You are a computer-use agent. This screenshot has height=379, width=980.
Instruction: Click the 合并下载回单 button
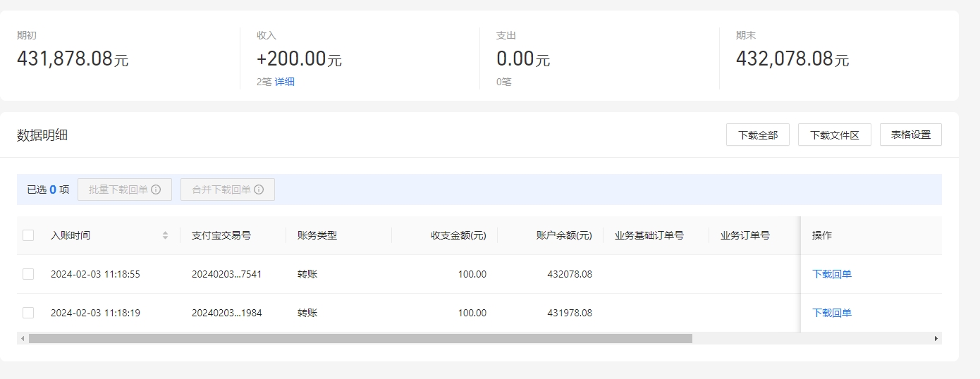228,189
